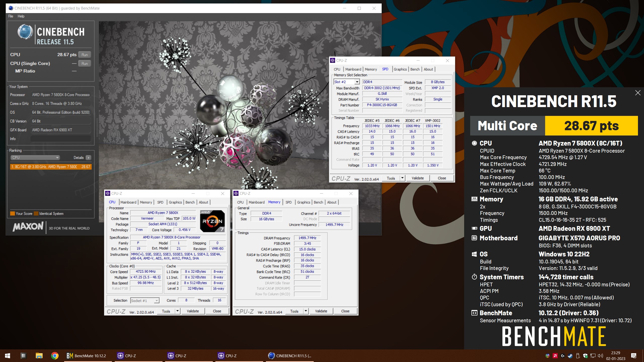Select Memory tab in CPU-Z CPU window
The width and height of the screenshot is (644, 362).
[146, 202]
